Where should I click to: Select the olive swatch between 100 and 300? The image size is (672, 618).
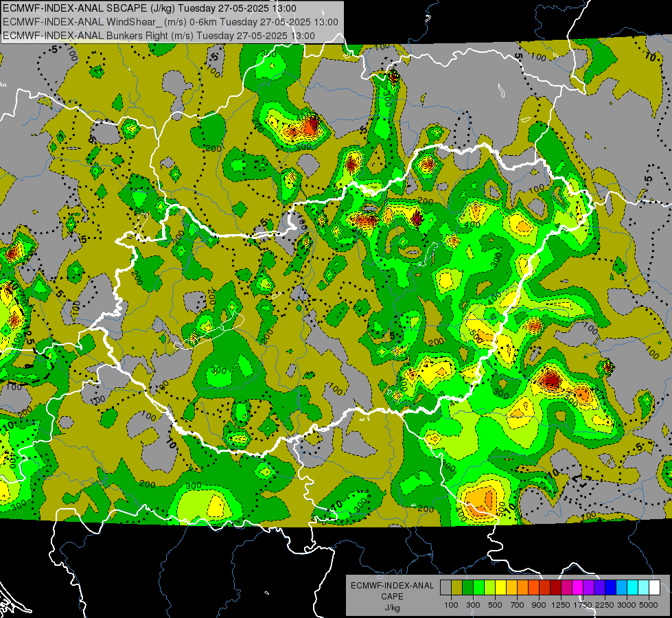click(457, 588)
